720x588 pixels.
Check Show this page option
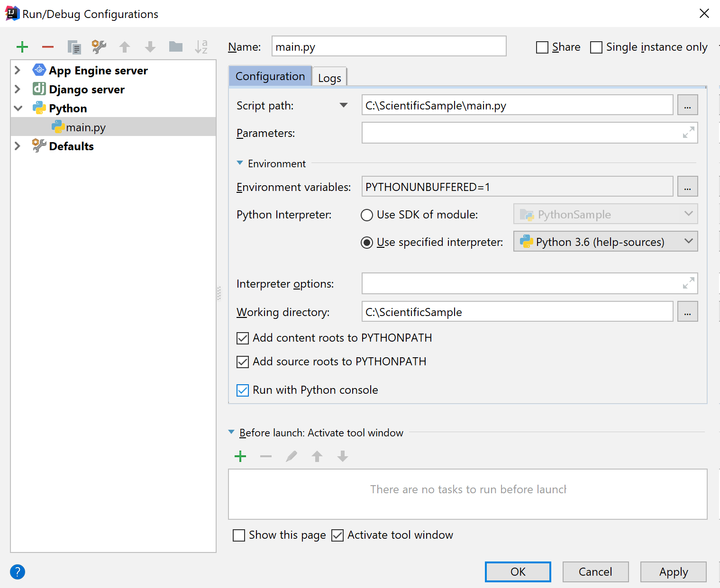coord(239,535)
